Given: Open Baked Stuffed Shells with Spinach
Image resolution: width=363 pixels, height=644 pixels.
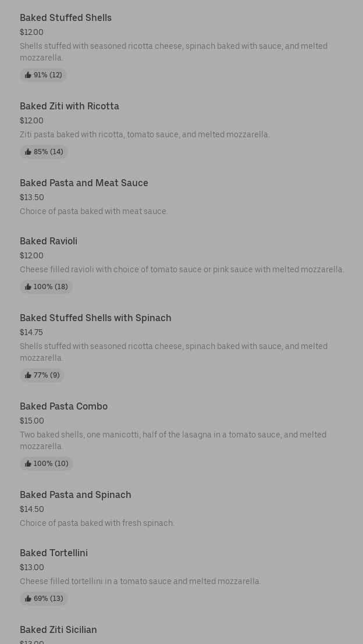Looking at the screenshot, I should click(x=95, y=318).
